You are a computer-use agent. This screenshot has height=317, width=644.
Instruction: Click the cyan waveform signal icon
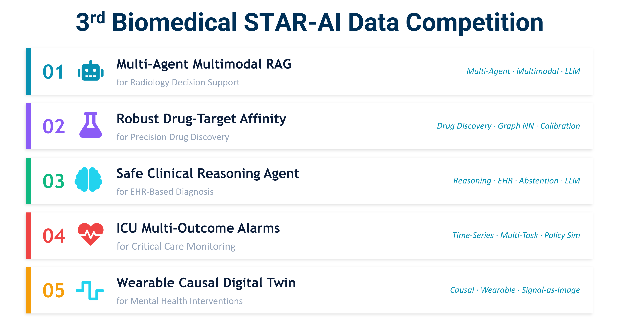coord(90,290)
